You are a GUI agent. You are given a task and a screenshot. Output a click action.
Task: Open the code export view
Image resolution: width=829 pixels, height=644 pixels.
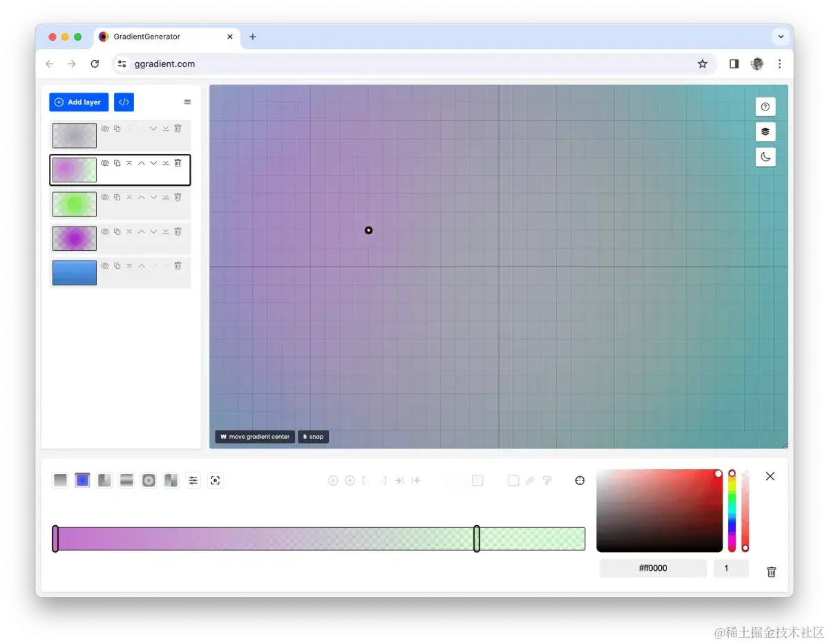pyautogui.click(x=124, y=102)
